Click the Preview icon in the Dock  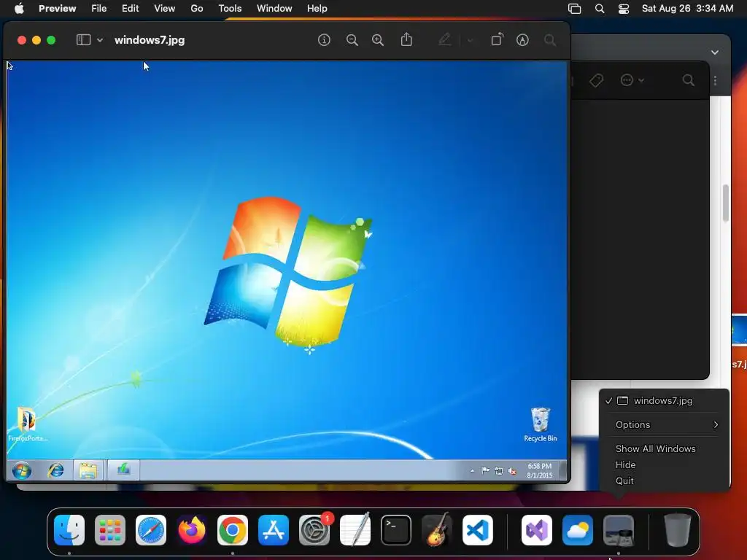[x=619, y=530]
